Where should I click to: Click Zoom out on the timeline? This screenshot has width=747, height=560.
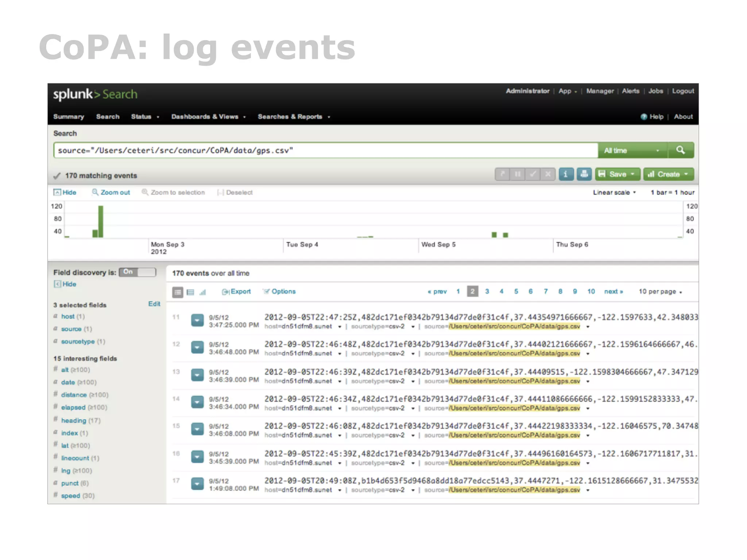pos(111,192)
